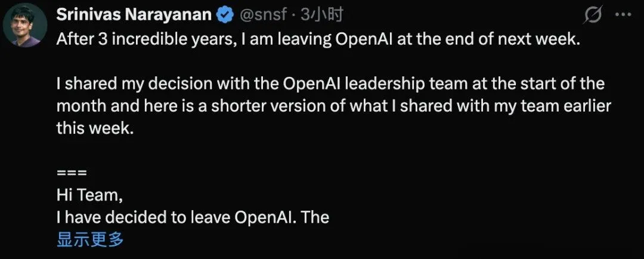Viewport: 644px width, 259px height.
Task: Click the "===" separator line
Action: [x=72, y=173]
